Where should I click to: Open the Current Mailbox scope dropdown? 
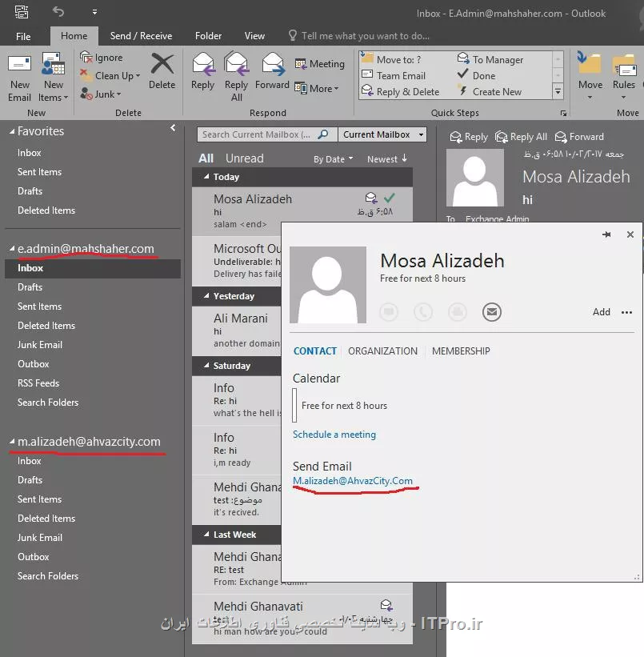point(382,134)
